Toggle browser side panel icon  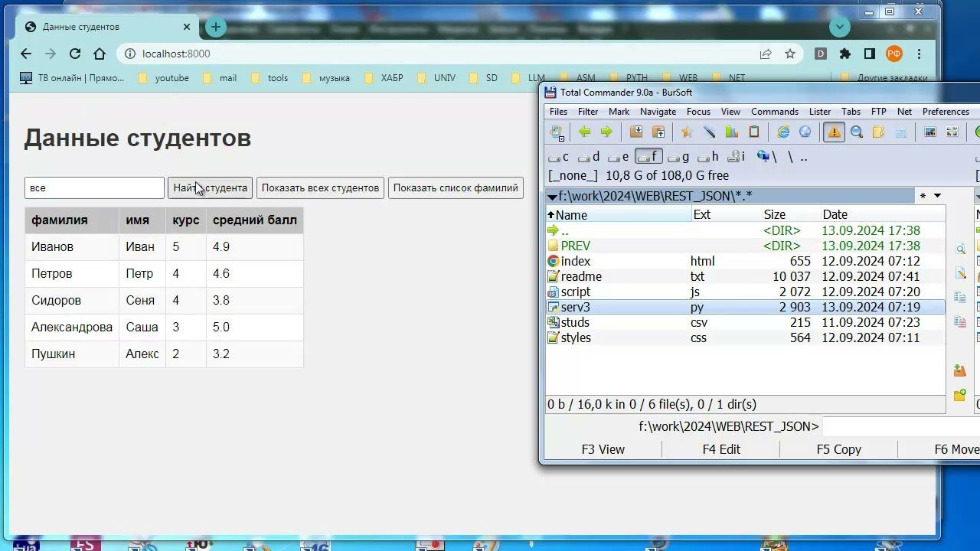point(870,54)
